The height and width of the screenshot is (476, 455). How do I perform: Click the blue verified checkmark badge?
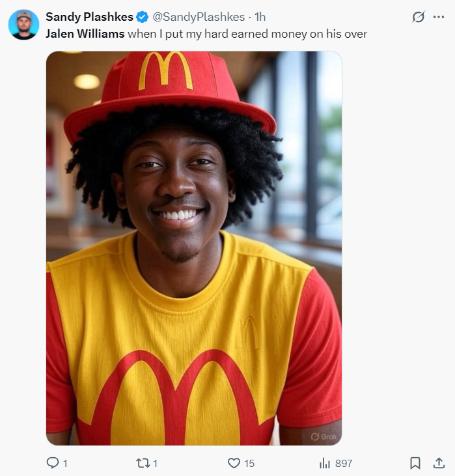pyautogui.click(x=142, y=17)
